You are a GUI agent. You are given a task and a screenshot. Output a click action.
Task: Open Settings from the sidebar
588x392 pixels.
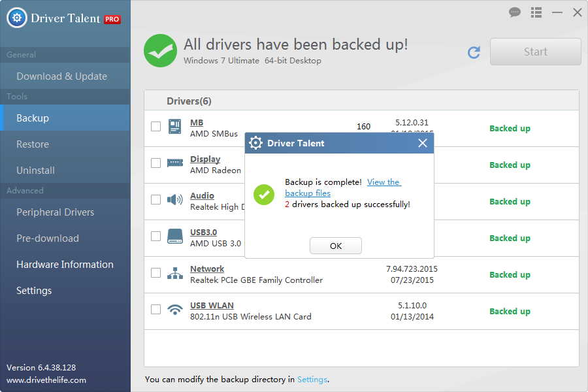tap(65, 291)
